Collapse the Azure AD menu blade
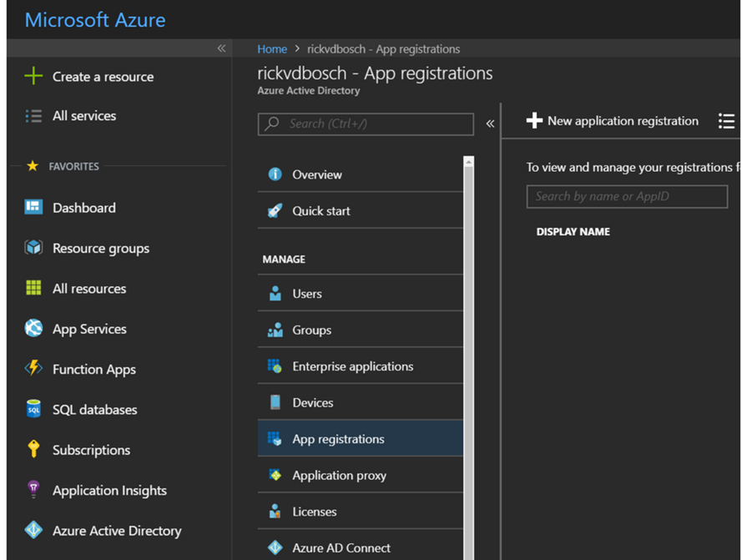The height and width of the screenshot is (560, 747). tap(490, 124)
